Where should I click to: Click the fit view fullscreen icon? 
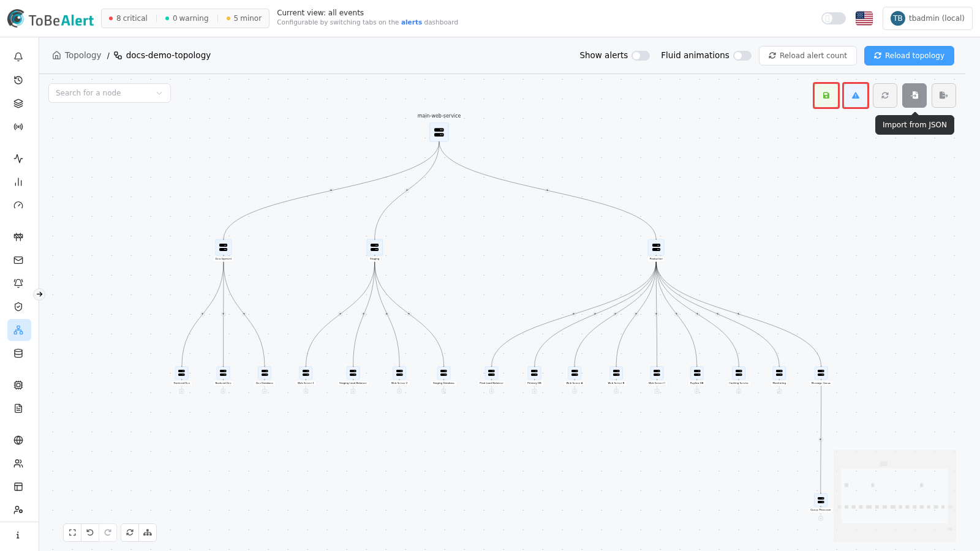(x=72, y=533)
